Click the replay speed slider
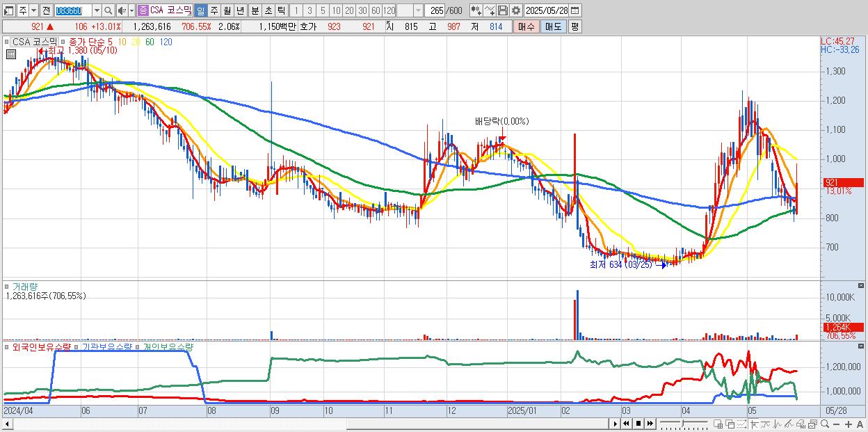 click(684, 424)
